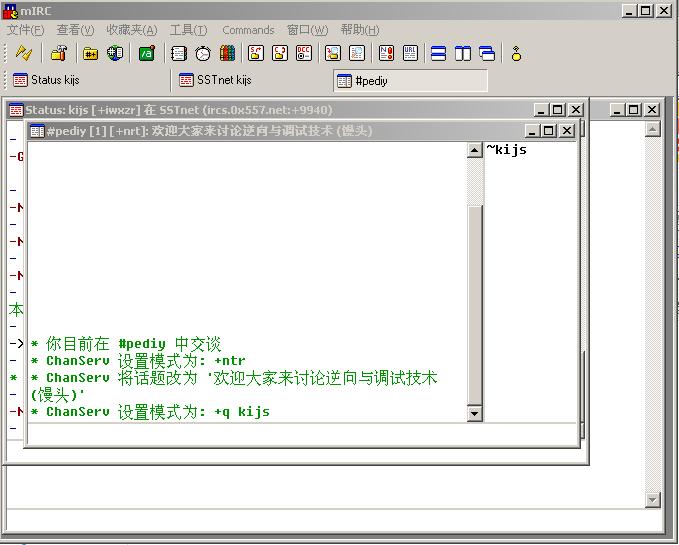Click the #pediy channel message input box

coord(302,433)
